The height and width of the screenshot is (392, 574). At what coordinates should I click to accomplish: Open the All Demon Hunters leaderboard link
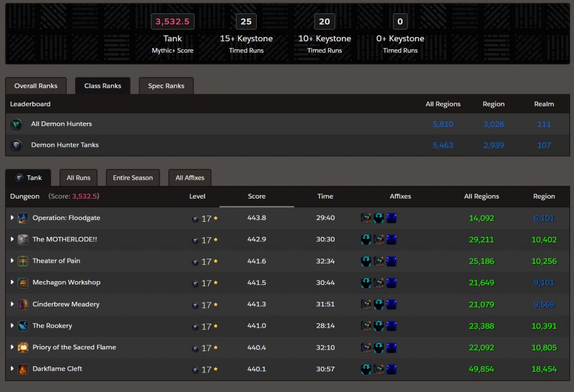(x=61, y=124)
